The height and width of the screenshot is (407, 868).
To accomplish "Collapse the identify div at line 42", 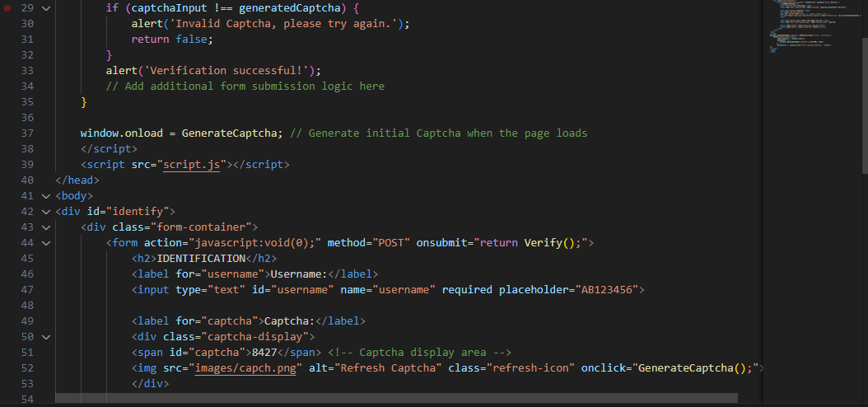I will (45, 212).
